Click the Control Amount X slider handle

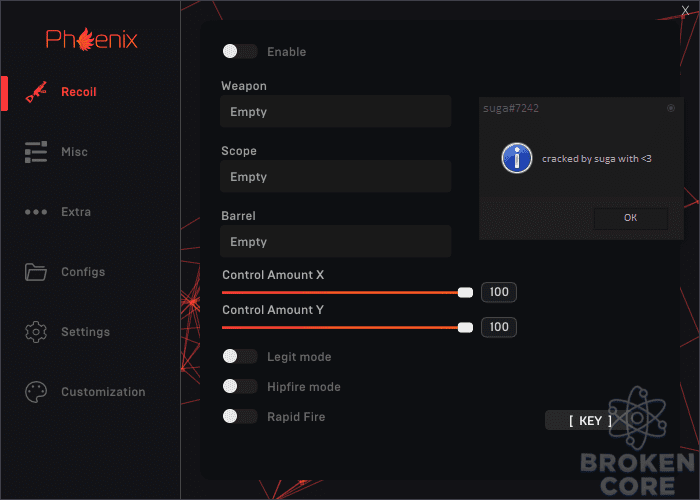pos(465,292)
